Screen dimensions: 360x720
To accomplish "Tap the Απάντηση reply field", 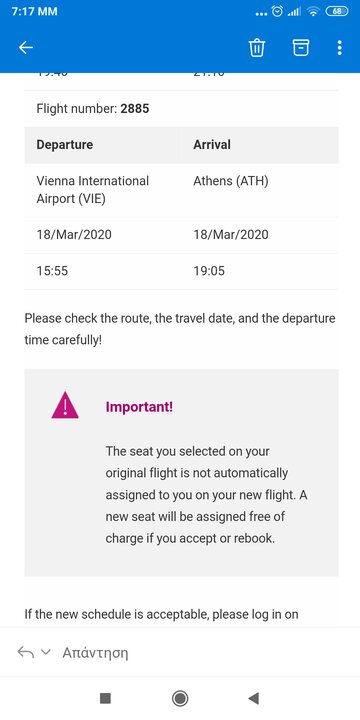I will click(95, 652).
